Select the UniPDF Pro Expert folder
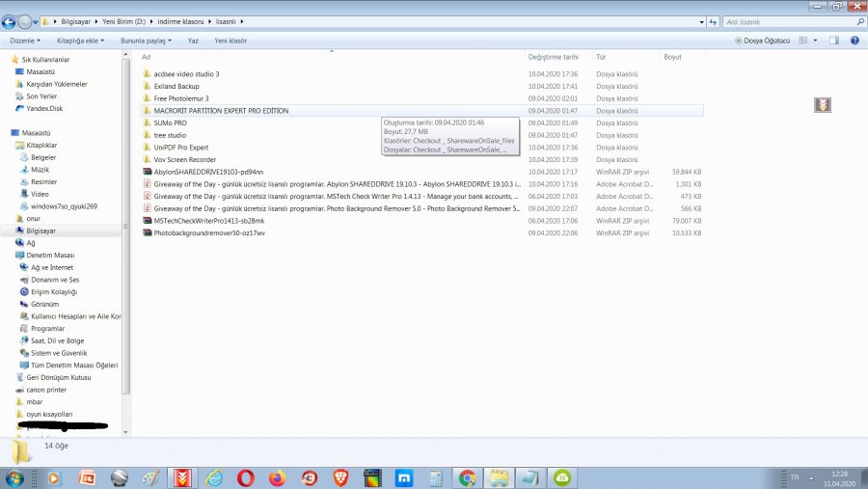This screenshot has width=868, height=489. [x=180, y=148]
